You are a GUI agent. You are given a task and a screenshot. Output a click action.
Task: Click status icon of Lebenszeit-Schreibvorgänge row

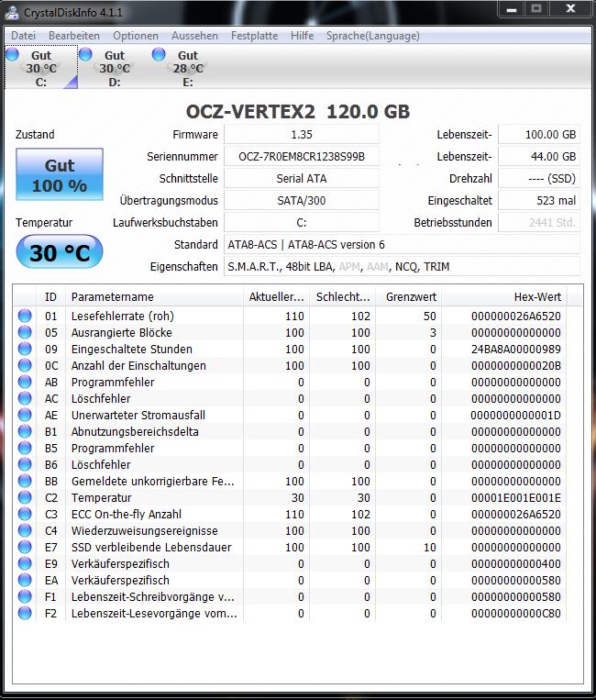[25, 596]
